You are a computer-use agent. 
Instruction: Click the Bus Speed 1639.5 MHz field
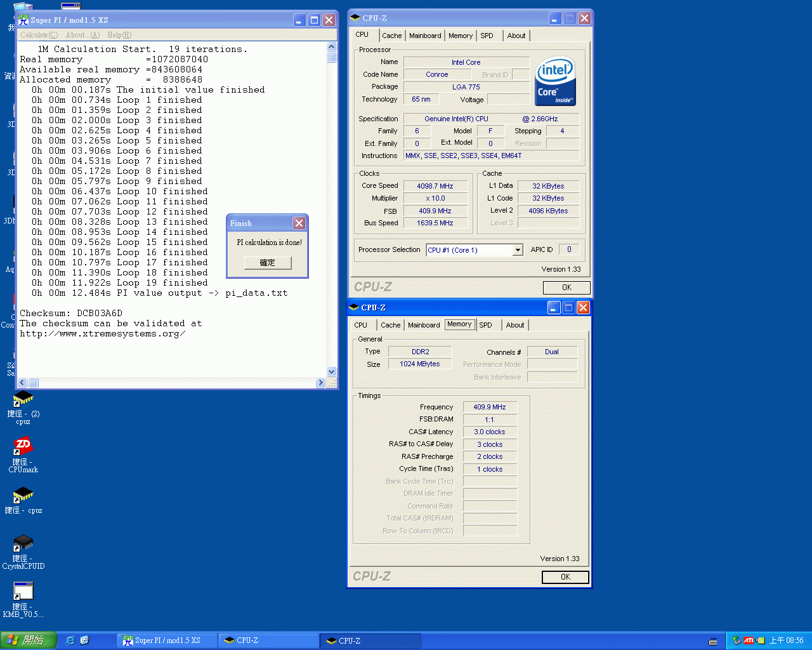coord(435,223)
